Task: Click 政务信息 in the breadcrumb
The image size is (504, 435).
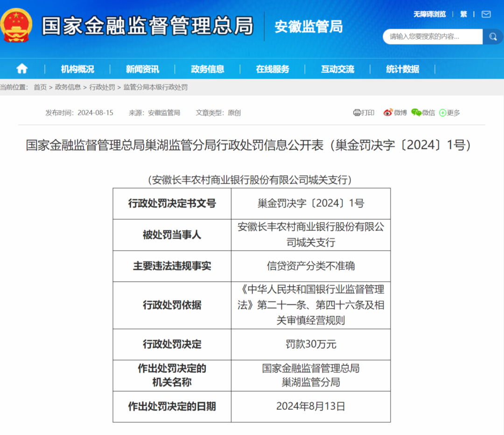Action: click(x=68, y=87)
